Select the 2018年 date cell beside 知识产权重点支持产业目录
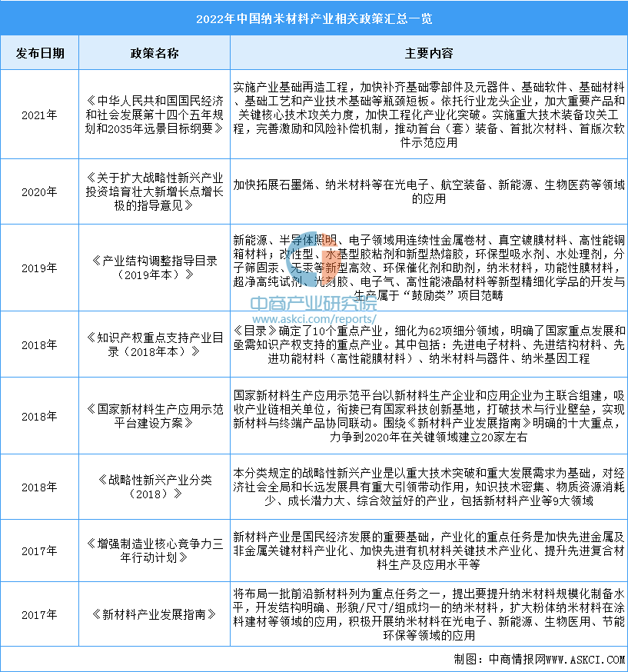The image size is (628, 672). point(39,344)
